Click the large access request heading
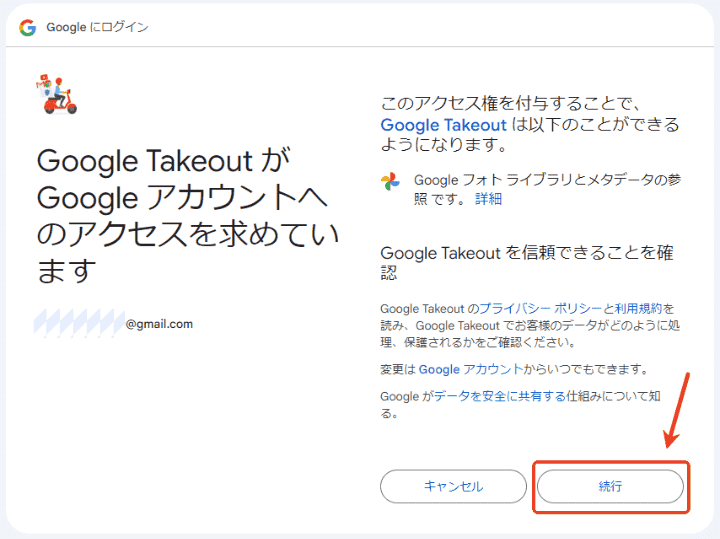Screen dimensions: 720x539 tap(187, 215)
